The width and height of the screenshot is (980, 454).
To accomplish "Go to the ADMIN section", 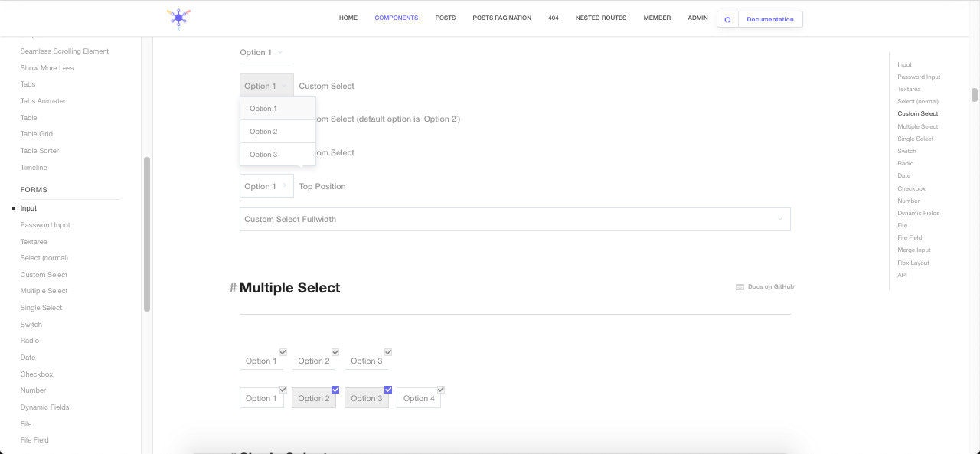I will pos(697,18).
